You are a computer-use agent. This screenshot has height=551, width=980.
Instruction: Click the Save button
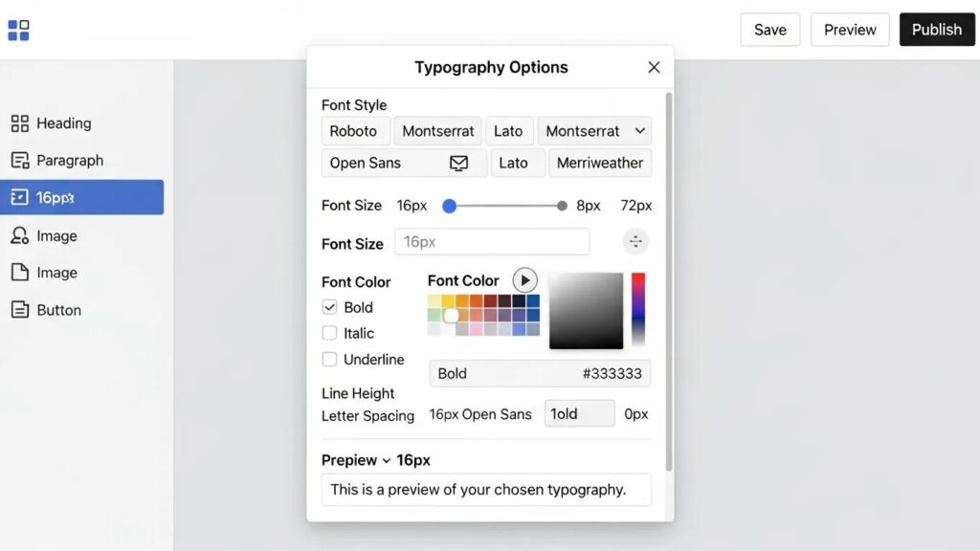pos(770,30)
